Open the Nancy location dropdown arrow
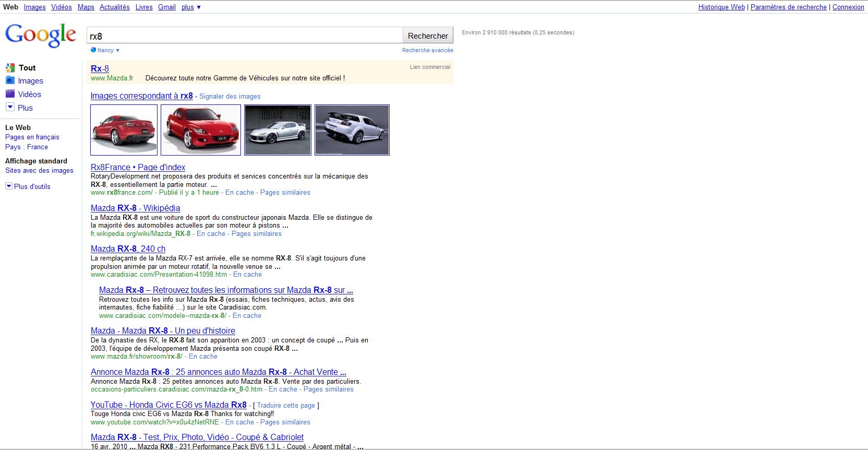Screen dimensions: 868x450 point(118,51)
